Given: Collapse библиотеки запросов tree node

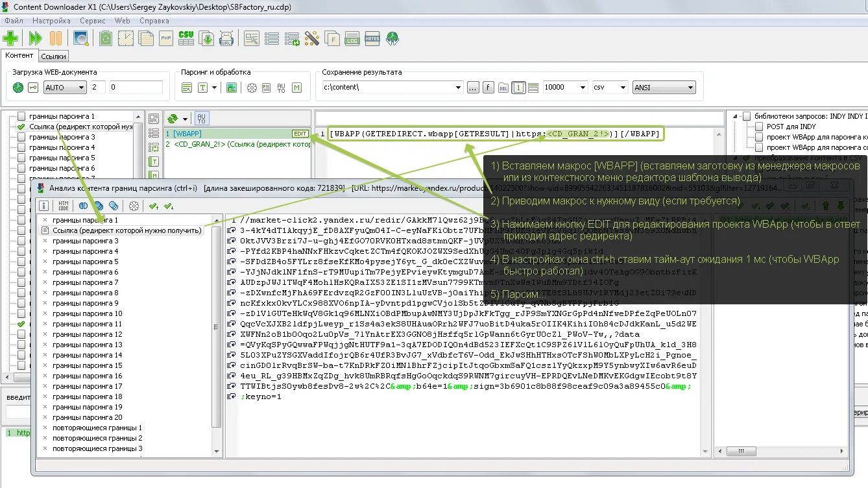Looking at the screenshot, I should click(x=736, y=116).
